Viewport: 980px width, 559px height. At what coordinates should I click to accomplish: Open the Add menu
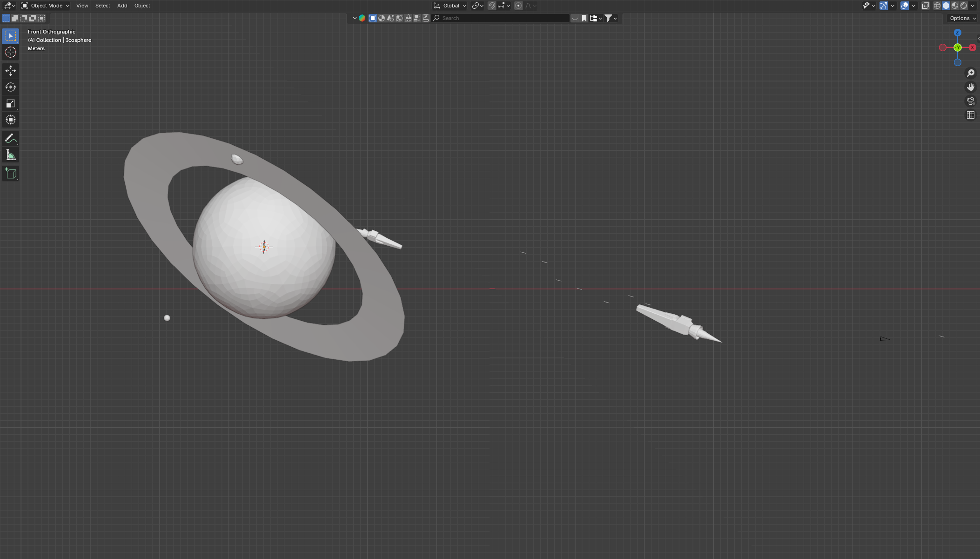coord(122,6)
